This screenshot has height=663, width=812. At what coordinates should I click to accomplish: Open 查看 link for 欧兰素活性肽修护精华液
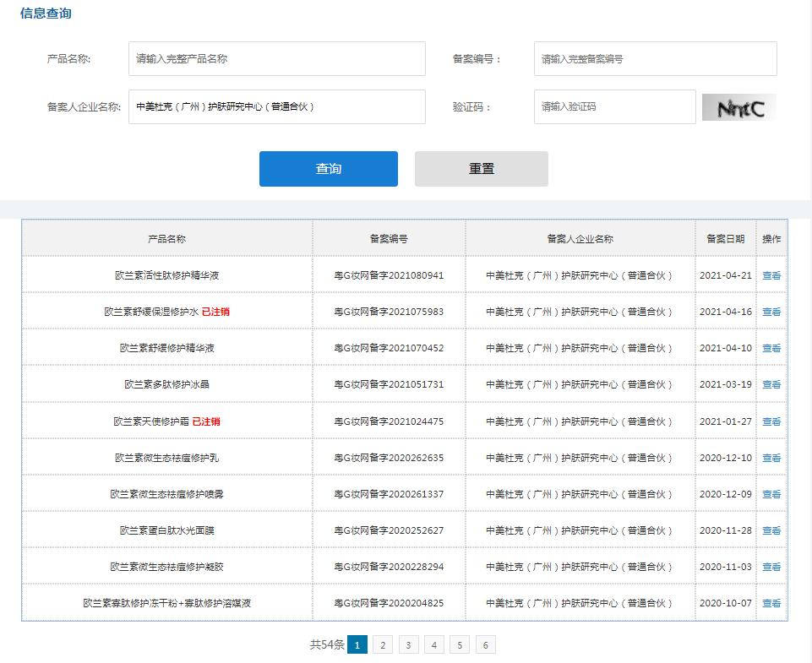771,275
